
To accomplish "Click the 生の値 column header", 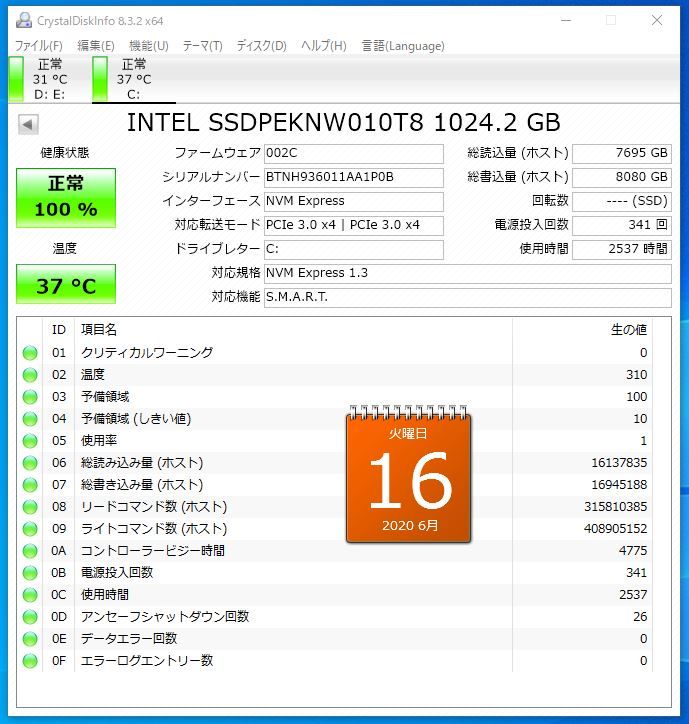I will coord(628,330).
